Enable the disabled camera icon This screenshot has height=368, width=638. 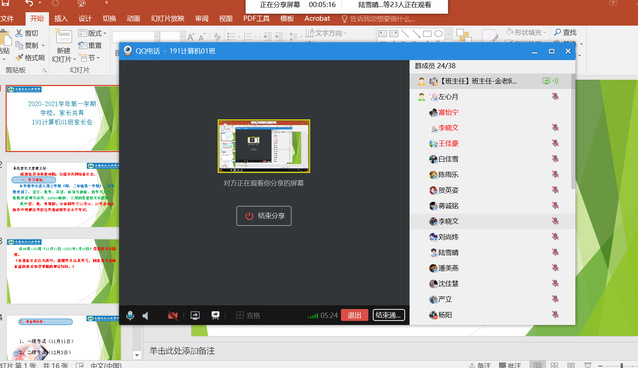[x=173, y=315]
